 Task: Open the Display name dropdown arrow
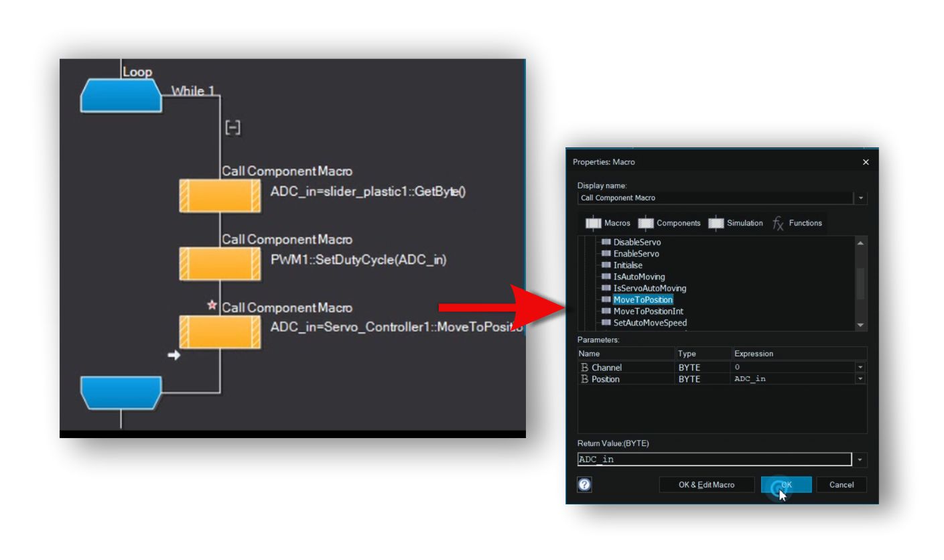(x=861, y=198)
